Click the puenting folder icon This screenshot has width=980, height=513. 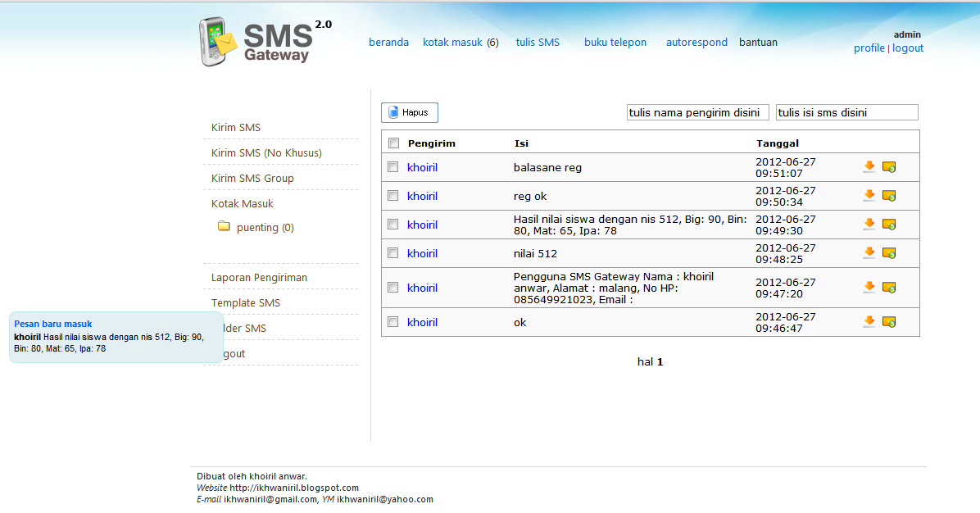point(224,226)
